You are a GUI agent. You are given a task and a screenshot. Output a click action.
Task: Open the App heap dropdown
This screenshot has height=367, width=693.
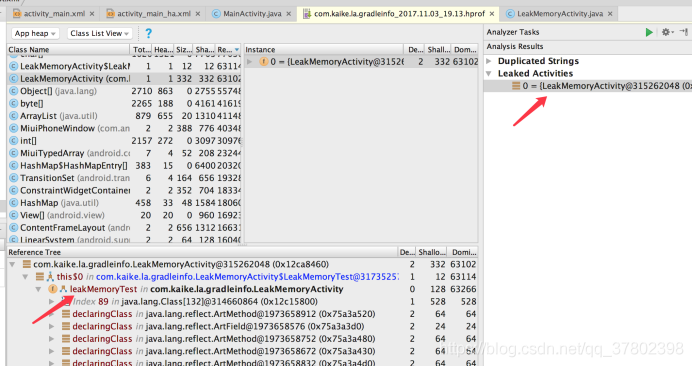[35, 33]
